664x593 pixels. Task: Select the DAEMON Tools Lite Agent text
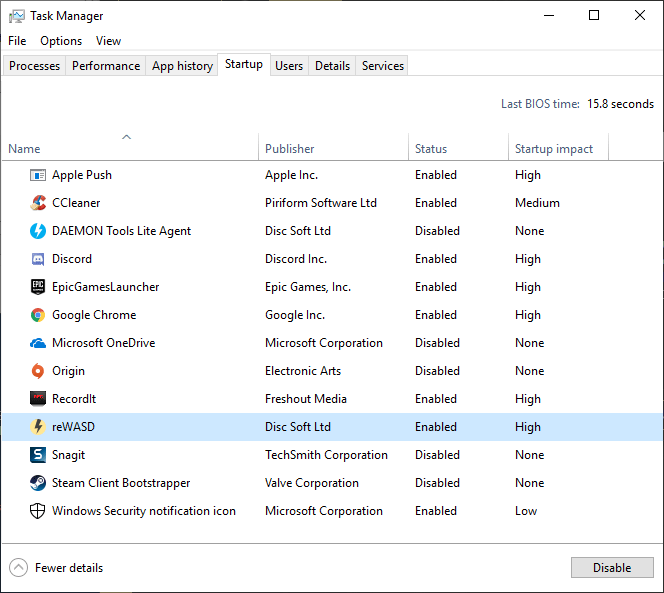[x=122, y=231]
